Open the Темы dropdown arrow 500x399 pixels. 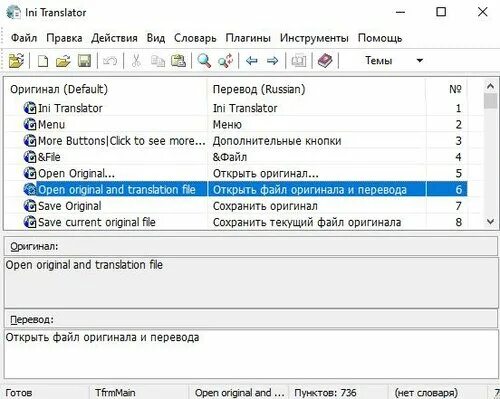[420, 61]
